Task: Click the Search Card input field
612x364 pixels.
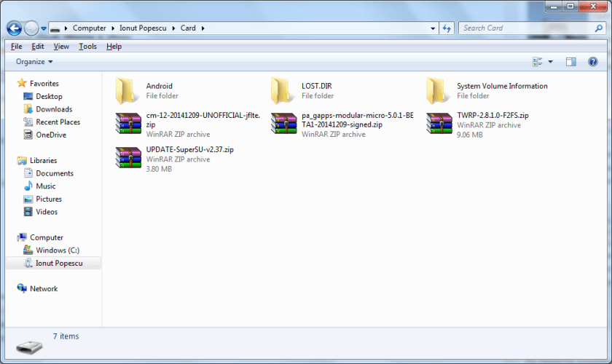Action: tap(527, 28)
